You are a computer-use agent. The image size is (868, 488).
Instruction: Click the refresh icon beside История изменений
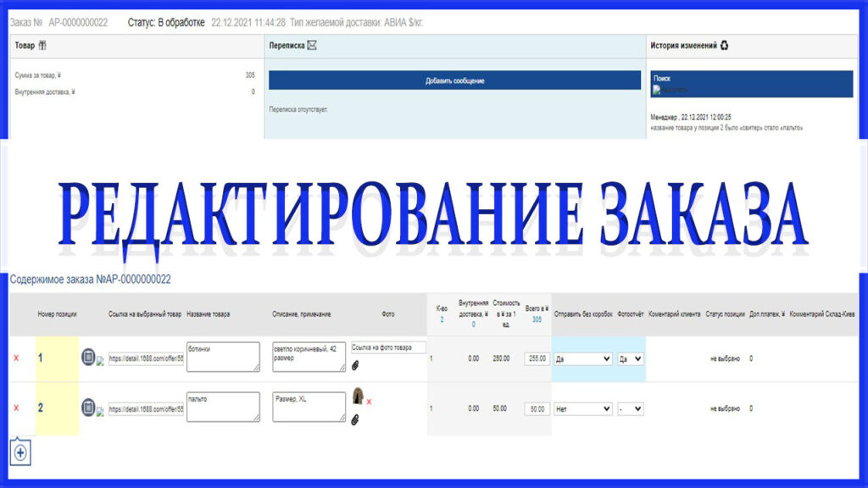pyautogui.click(x=724, y=46)
